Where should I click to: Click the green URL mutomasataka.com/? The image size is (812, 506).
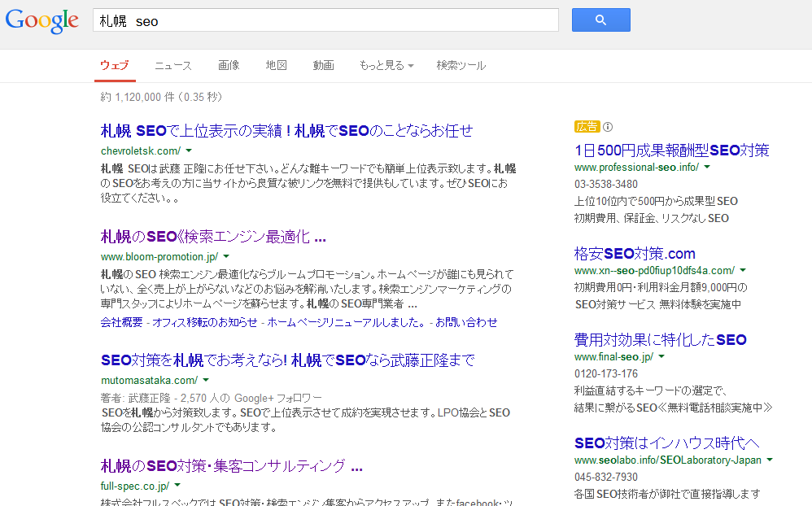click(149, 380)
